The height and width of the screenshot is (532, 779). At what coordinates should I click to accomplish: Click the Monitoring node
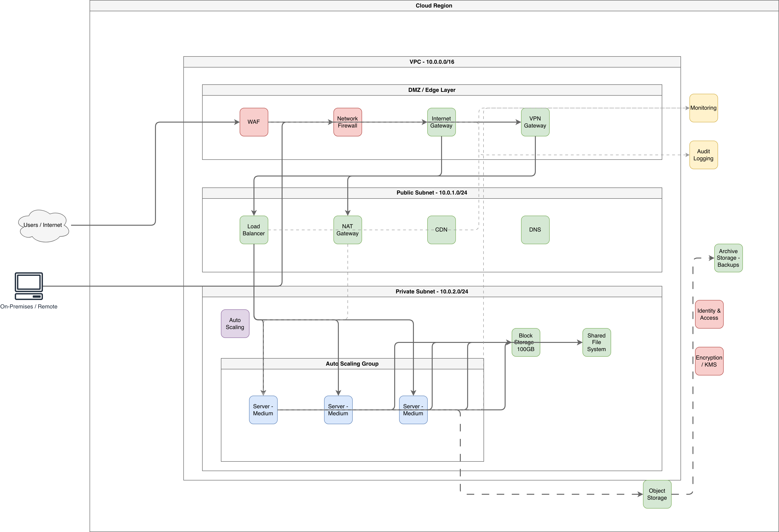(703, 108)
